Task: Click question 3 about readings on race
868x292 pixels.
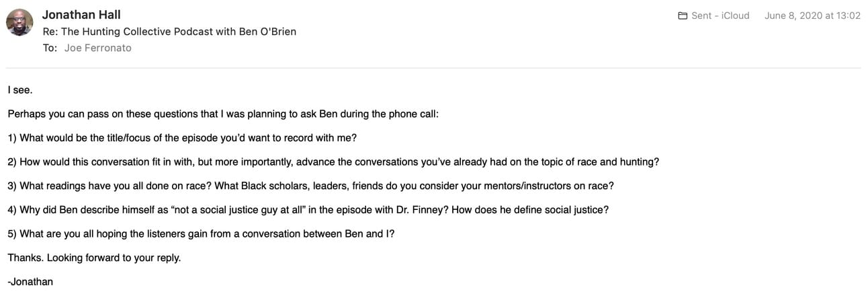Action: (310, 186)
